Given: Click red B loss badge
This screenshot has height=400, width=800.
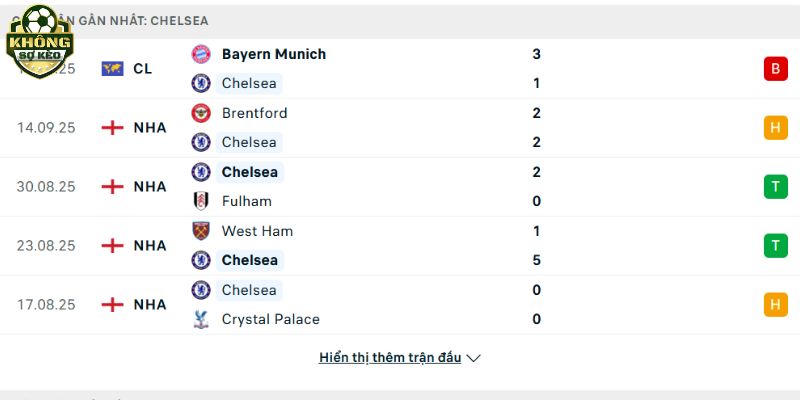Looking at the screenshot, I should (776, 68).
